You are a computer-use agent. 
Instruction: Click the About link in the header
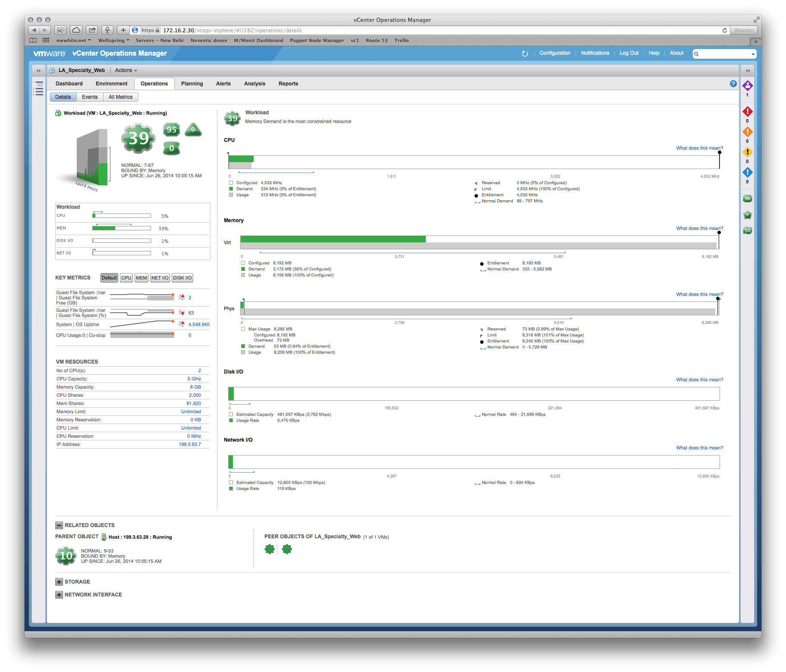pyautogui.click(x=676, y=53)
